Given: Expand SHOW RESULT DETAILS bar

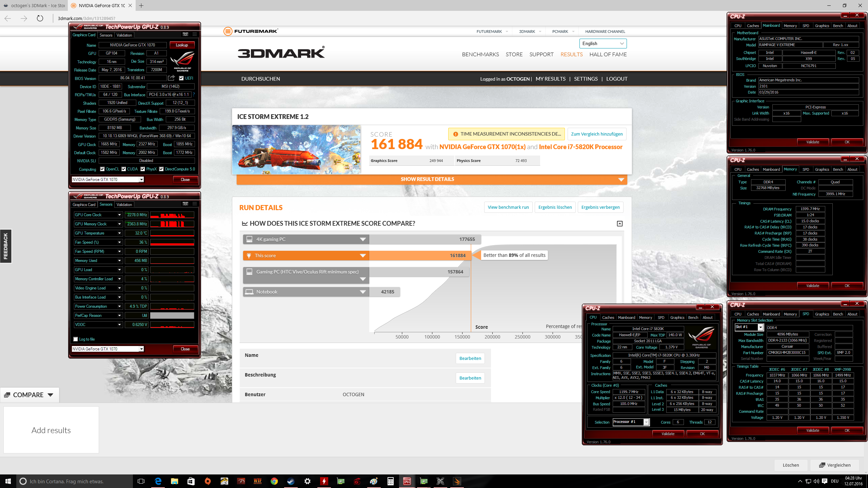Looking at the screenshot, I should (x=432, y=179).
